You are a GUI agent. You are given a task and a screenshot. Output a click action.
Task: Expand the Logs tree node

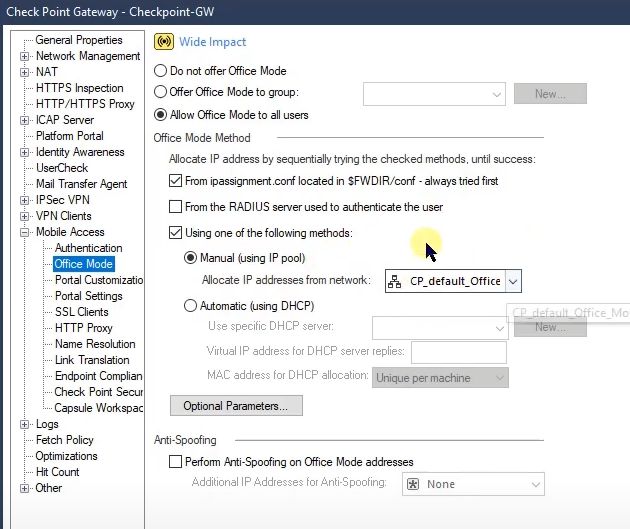coord(25,424)
